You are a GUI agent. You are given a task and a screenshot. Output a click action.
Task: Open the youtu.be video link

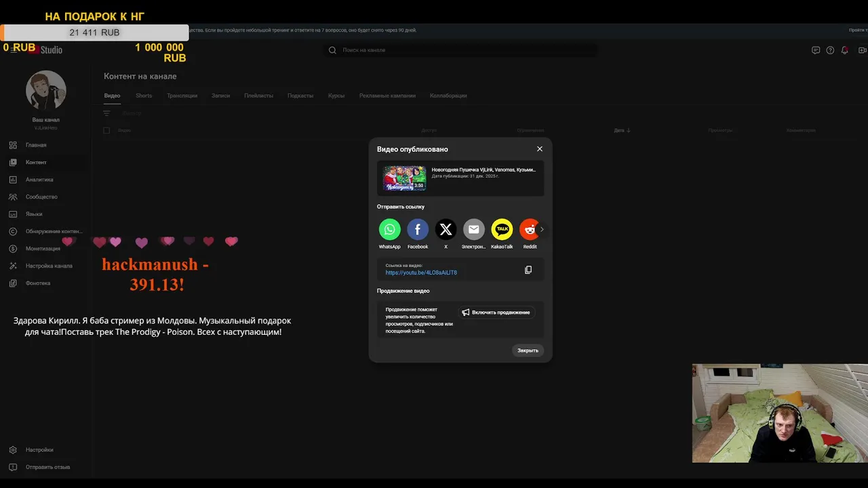click(x=421, y=272)
